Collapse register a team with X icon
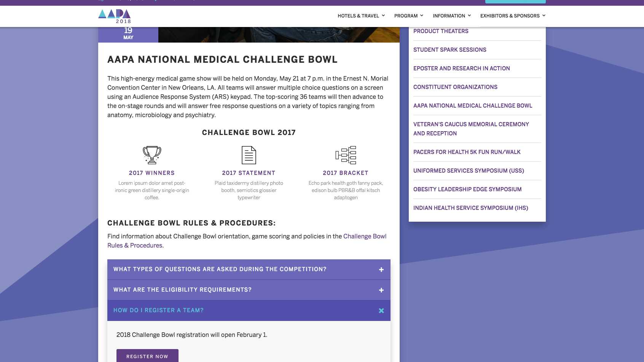 pyautogui.click(x=381, y=311)
